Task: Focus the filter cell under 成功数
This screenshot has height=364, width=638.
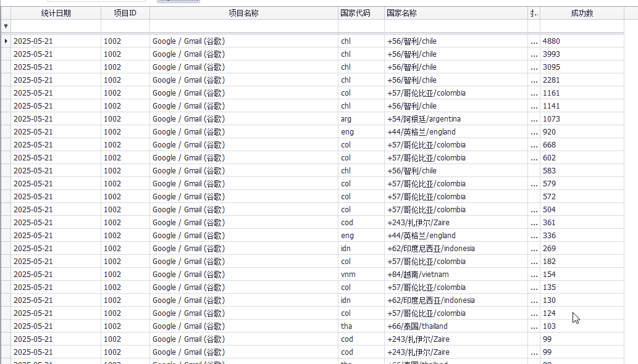Action: (x=582, y=26)
